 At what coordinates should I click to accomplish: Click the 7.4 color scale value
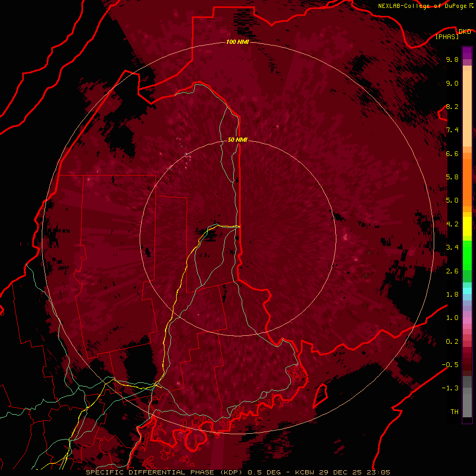[452, 130]
